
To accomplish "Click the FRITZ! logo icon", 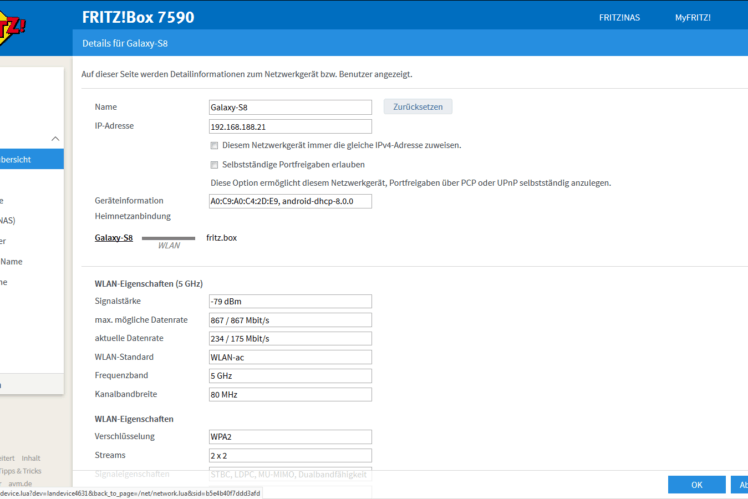I will tap(12, 29).
